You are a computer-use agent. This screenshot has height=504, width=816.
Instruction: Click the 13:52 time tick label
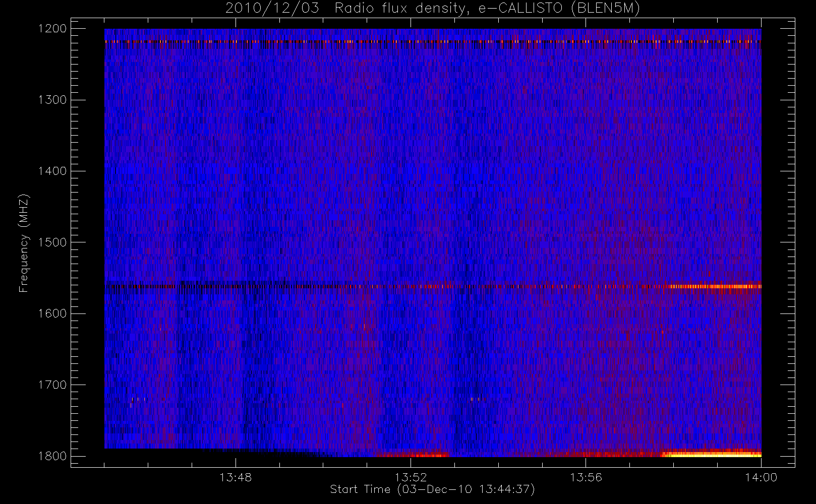[411, 477]
